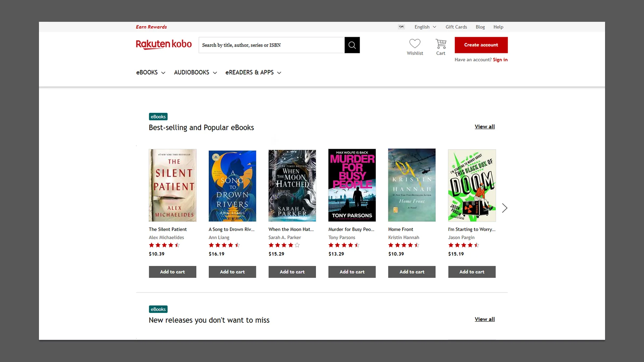Expand the English language dropdown
644x362 pixels.
[425, 27]
